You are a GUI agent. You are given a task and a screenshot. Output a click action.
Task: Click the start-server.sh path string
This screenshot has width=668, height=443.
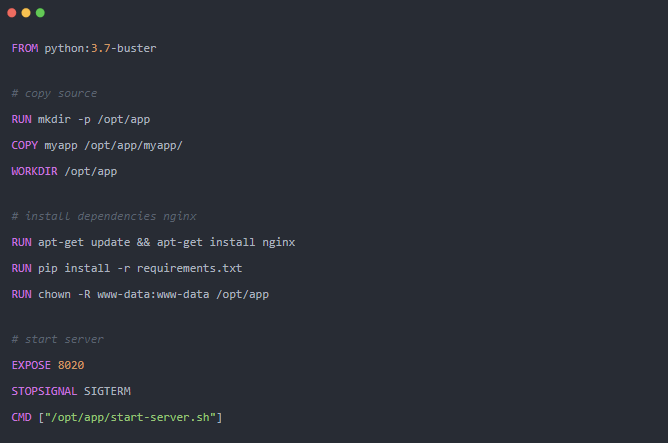[x=130, y=416]
